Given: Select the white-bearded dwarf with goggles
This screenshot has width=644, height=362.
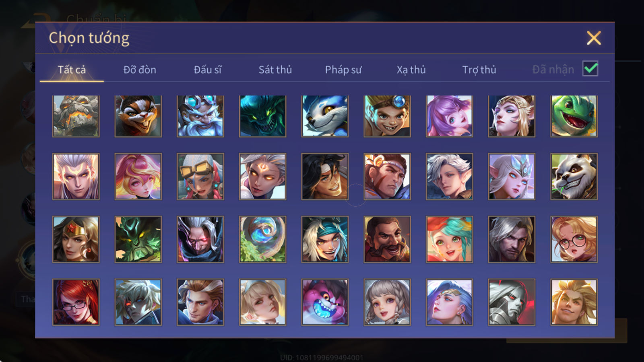Looking at the screenshot, I should [x=200, y=116].
